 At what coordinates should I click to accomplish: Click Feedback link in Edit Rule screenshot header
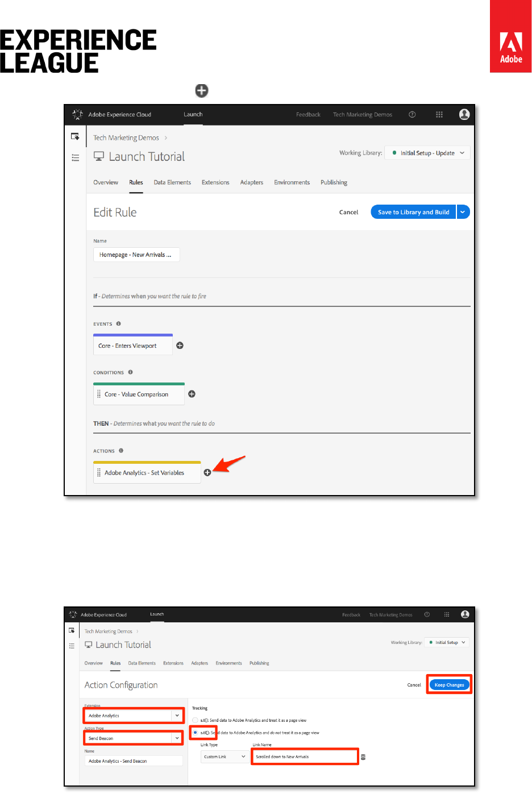[308, 114]
